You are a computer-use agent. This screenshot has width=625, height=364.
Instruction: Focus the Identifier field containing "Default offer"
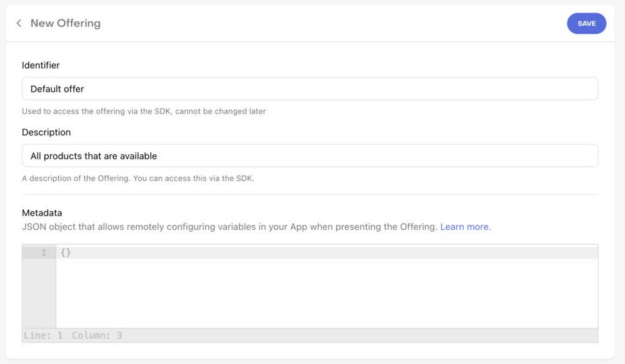tap(309, 89)
